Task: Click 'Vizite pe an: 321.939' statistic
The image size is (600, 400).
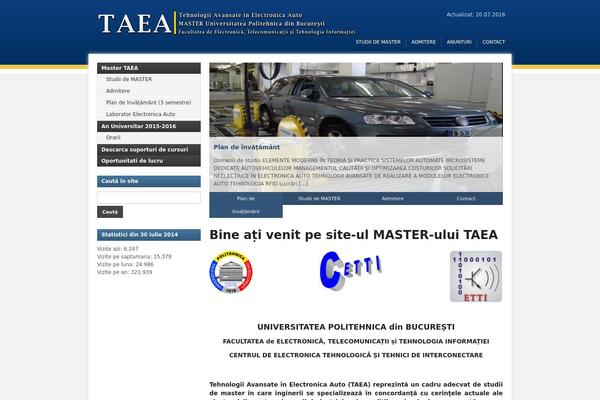Action: click(124, 272)
